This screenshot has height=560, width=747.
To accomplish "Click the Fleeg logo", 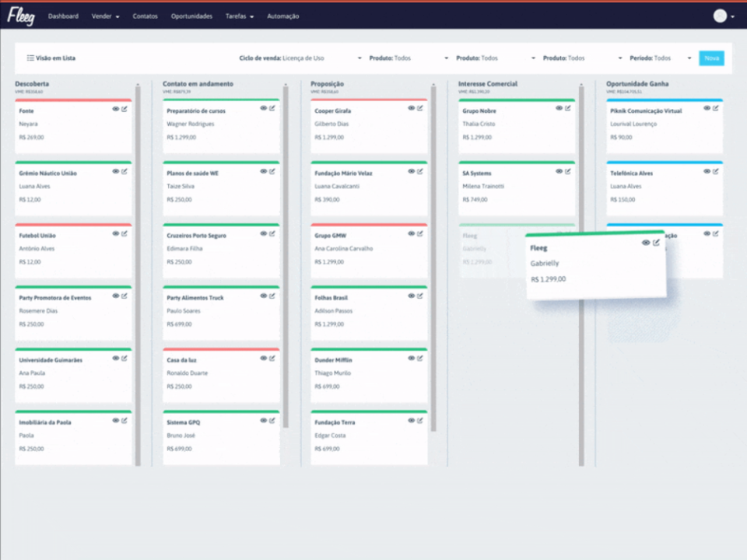I will (23, 16).
